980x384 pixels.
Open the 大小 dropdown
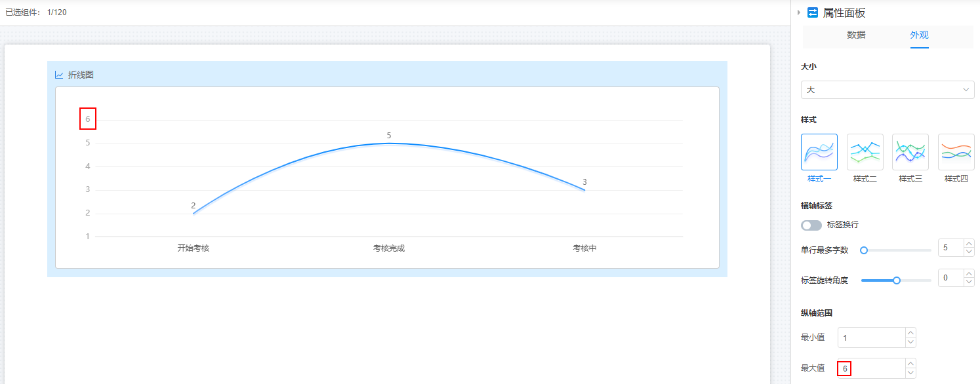[x=888, y=90]
